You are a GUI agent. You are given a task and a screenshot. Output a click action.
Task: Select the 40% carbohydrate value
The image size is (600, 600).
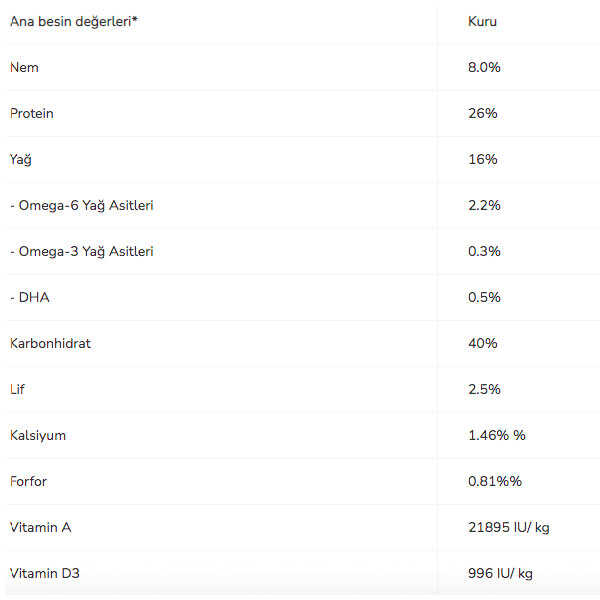482,343
